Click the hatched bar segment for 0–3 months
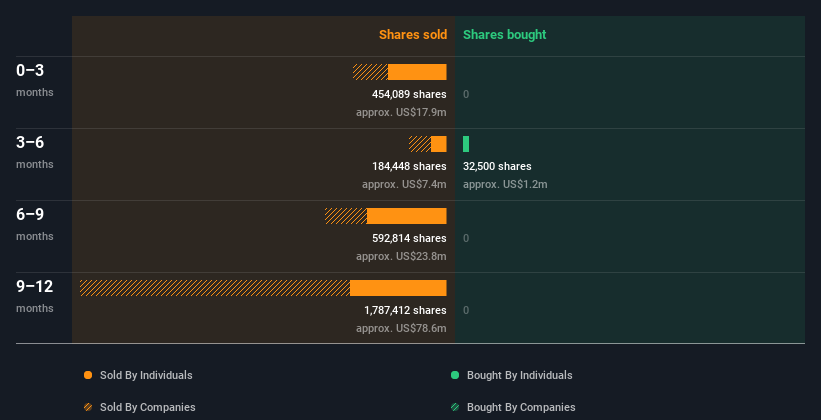The height and width of the screenshot is (420, 821). [x=371, y=72]
